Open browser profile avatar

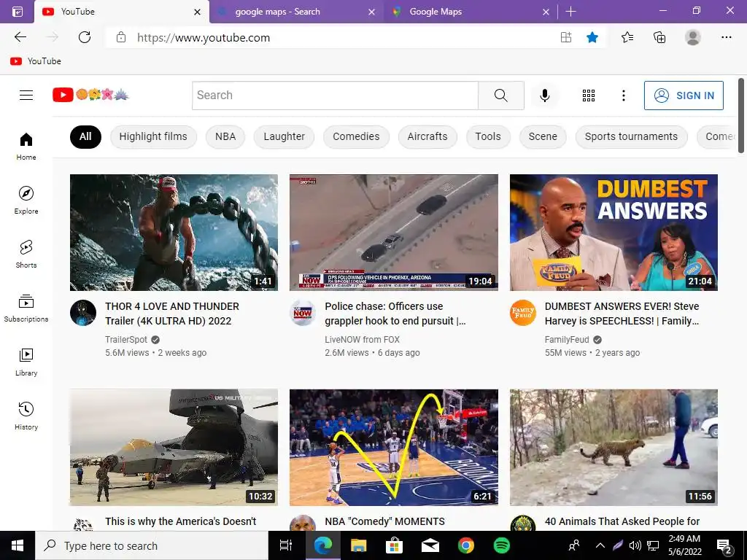click(x=692, y=37)
